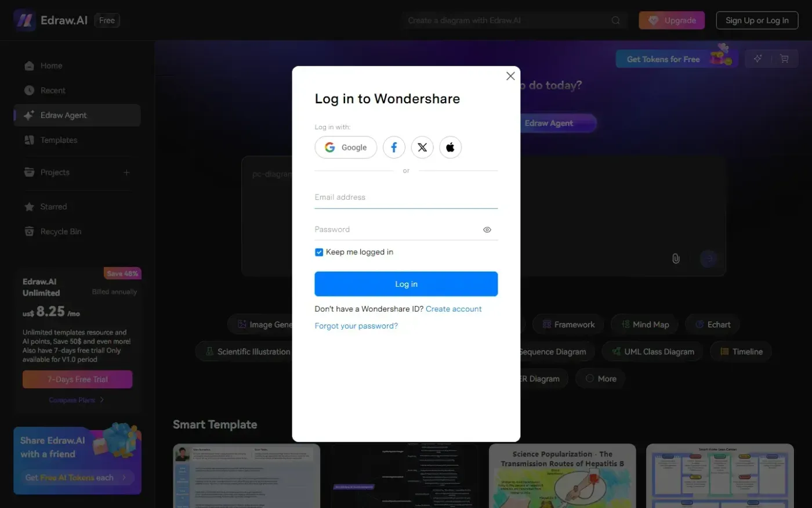This screenshot has height=508, width=812.
Task: Click Sign Up or Log In button
Action: pyautogui.click(x=757, y=20)
